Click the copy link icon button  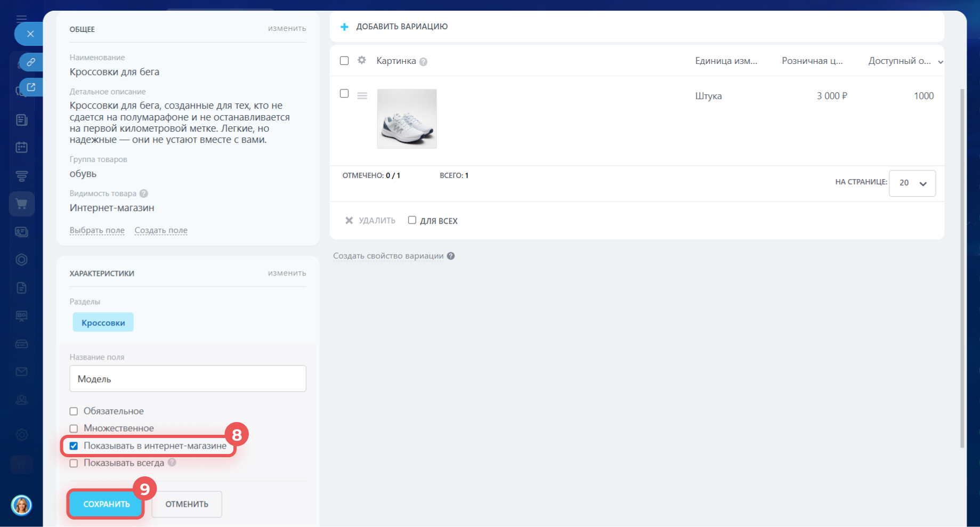point(31,62)
